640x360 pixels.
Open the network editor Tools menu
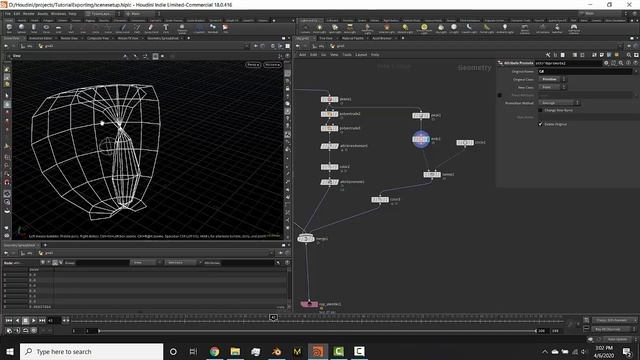point(347,55)
